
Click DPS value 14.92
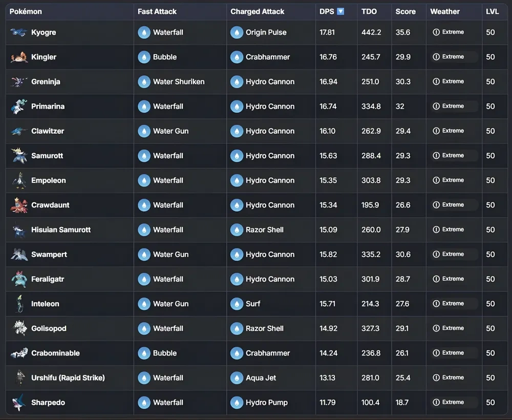click(x=329, y=328)
